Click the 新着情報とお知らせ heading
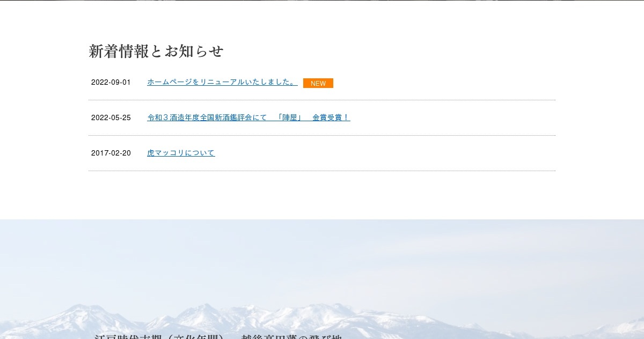The width and height of the screenshot is (644, 339). (x=156, y=51)
